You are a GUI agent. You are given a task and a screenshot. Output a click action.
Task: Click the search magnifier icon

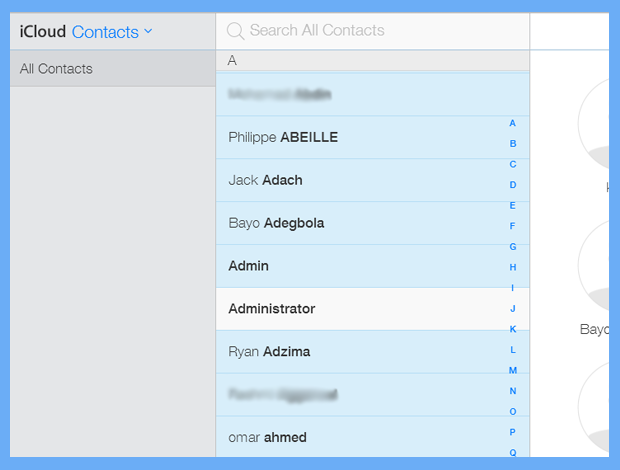tap(236, 31)
